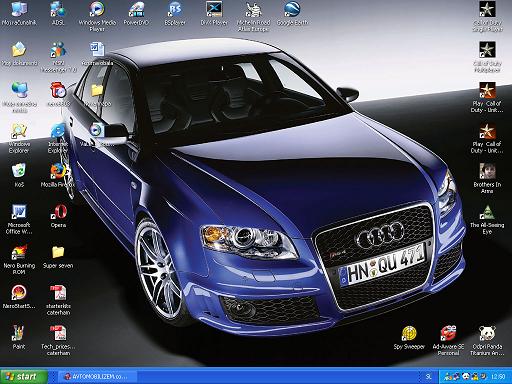This screenshot has width=512, height=384.
Task: Click the taskbar clock showing 12:50
Action: click(x=498, y=377)
